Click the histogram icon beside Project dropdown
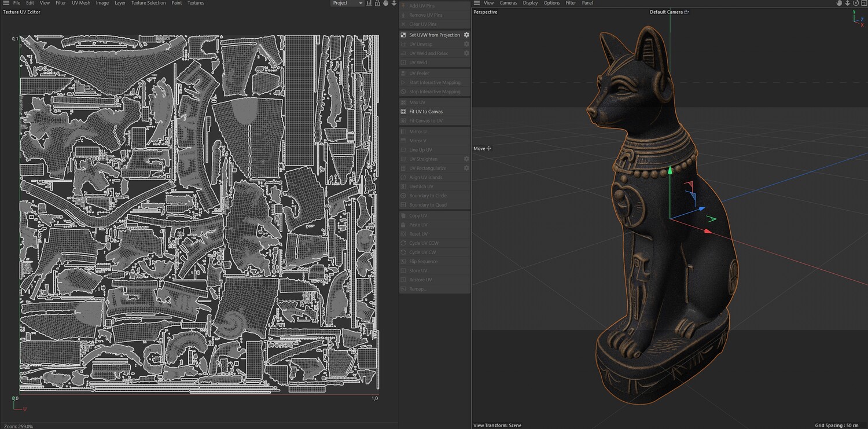868x429 pixels. pos(370,3)
